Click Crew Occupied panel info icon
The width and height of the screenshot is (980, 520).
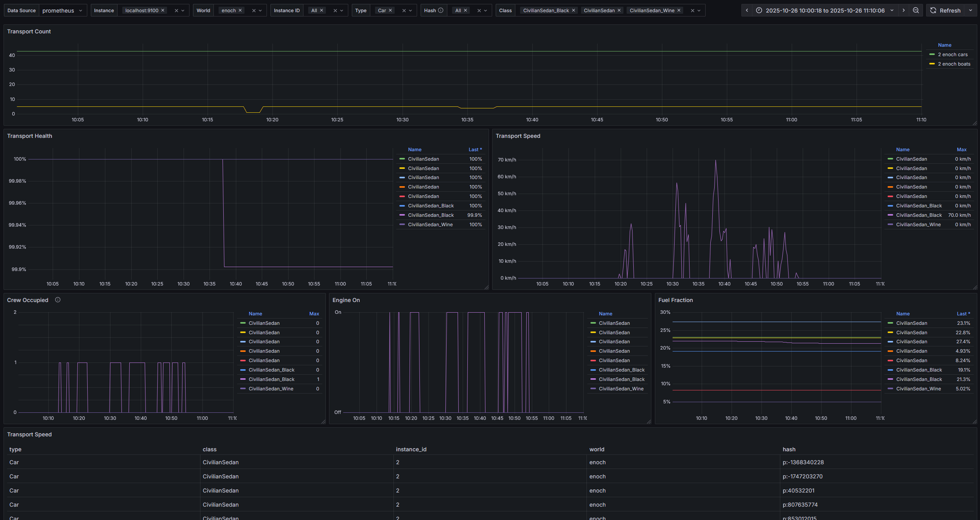pos(58,300)
